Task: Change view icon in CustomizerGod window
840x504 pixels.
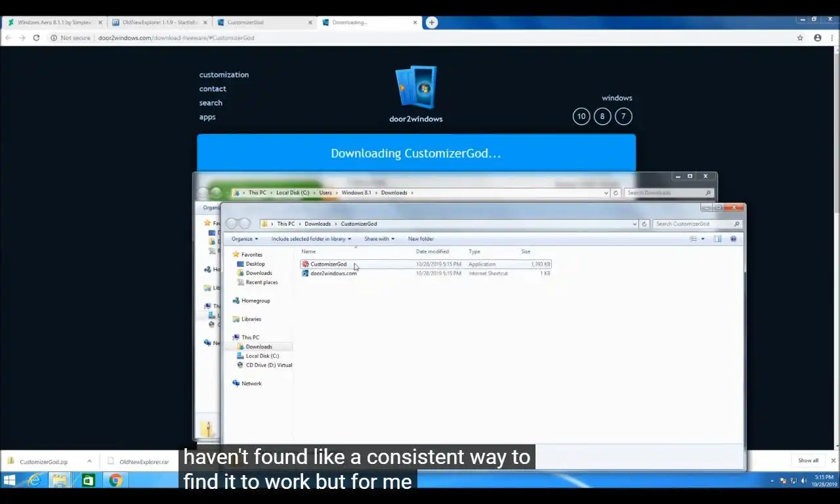Action: (693, 239)
